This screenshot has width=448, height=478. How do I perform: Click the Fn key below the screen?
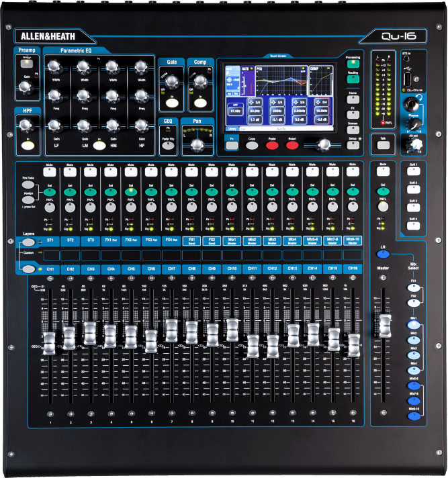coord(232,146)
